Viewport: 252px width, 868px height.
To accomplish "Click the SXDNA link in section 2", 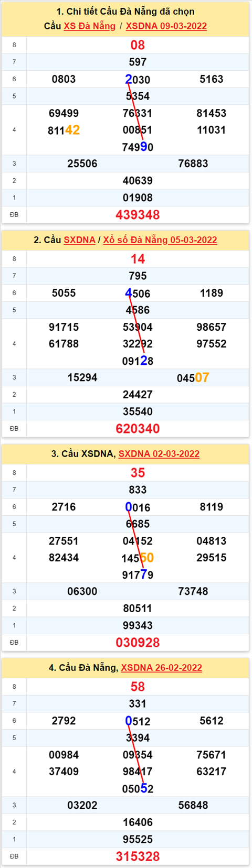I will click(79, 240).
